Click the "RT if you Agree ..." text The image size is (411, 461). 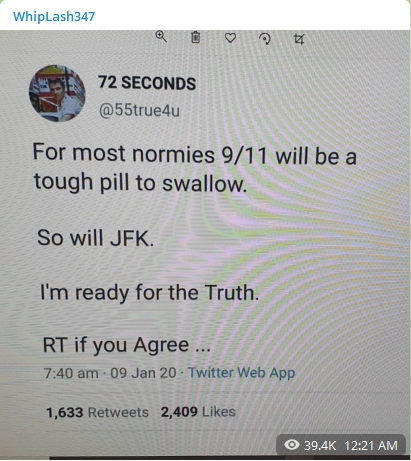127,345
